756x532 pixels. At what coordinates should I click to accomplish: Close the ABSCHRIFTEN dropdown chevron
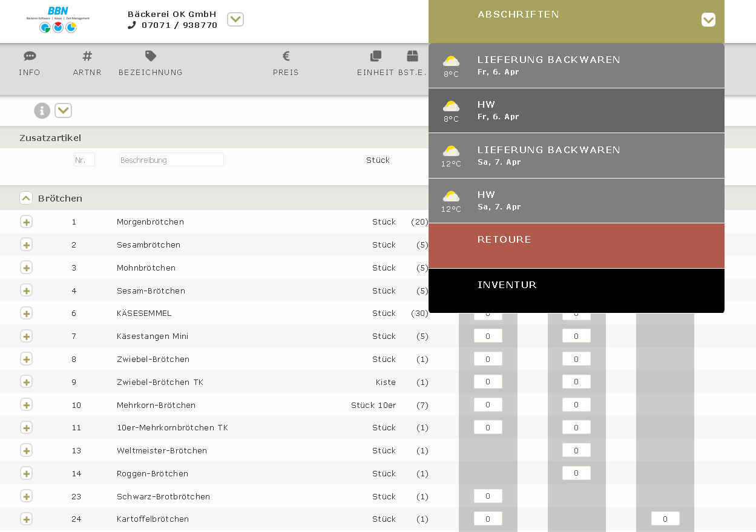(x=708, y=20)
